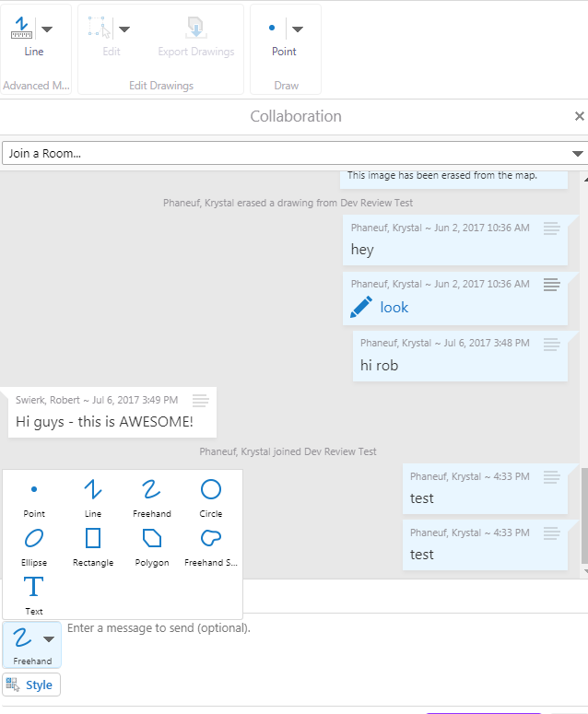Click the message input field
Screen dimensions: 588x714
pyautogui.click(x=325, y=658)
